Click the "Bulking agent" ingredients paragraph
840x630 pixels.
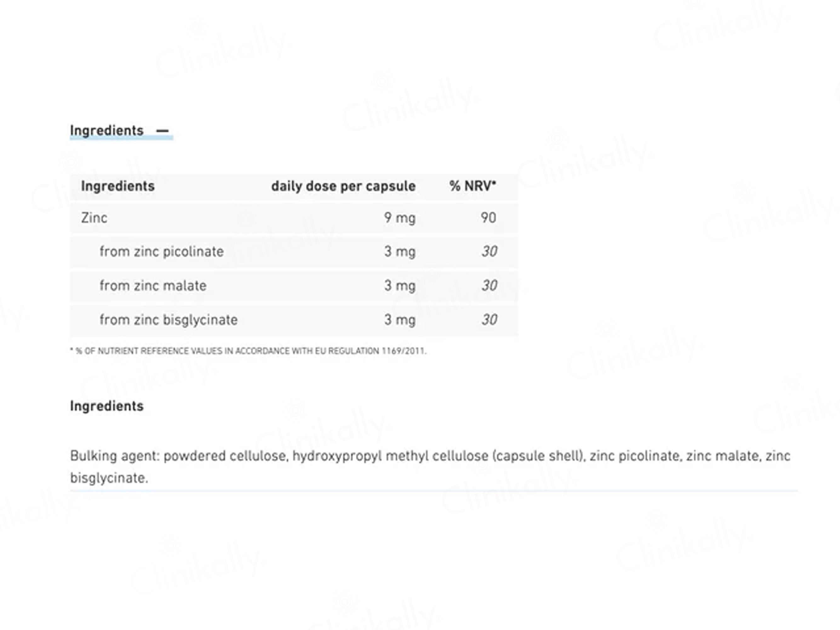tap(430, 466)
